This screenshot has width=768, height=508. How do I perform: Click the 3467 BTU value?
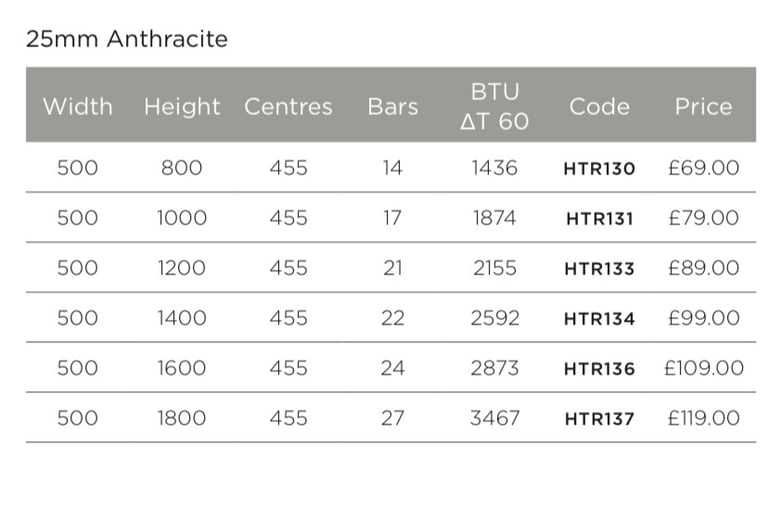(495, 418)
